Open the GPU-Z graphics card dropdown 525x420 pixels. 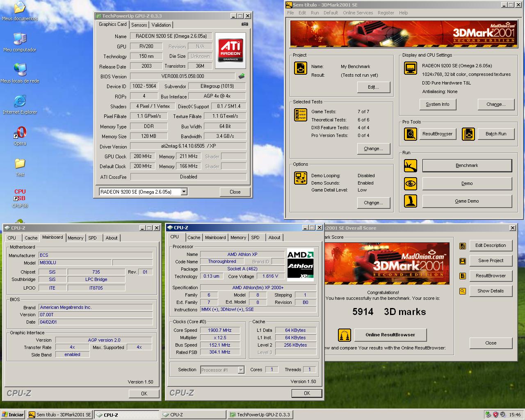pyautogui.click(x=184, y=192)
